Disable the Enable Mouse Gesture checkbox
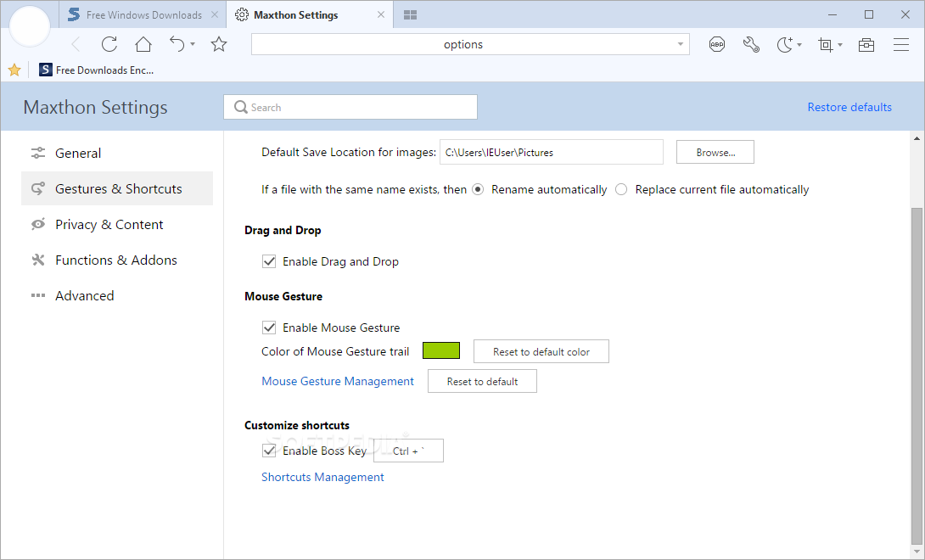Image resolution: width=925 pixels, height=560 pixels. tap(269, 328)
